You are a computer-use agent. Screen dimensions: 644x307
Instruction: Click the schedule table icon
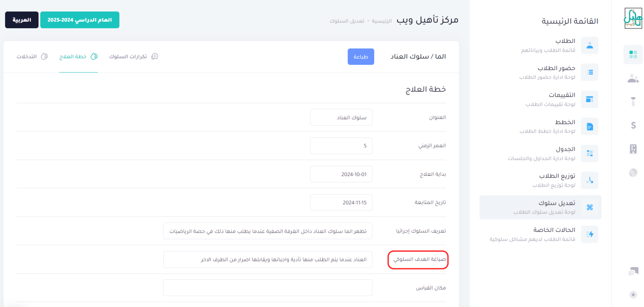(x=590, y=153)
